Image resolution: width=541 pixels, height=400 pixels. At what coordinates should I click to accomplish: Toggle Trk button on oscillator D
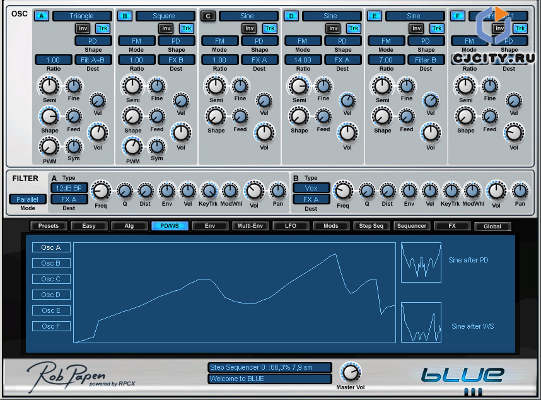pos(354,28)
